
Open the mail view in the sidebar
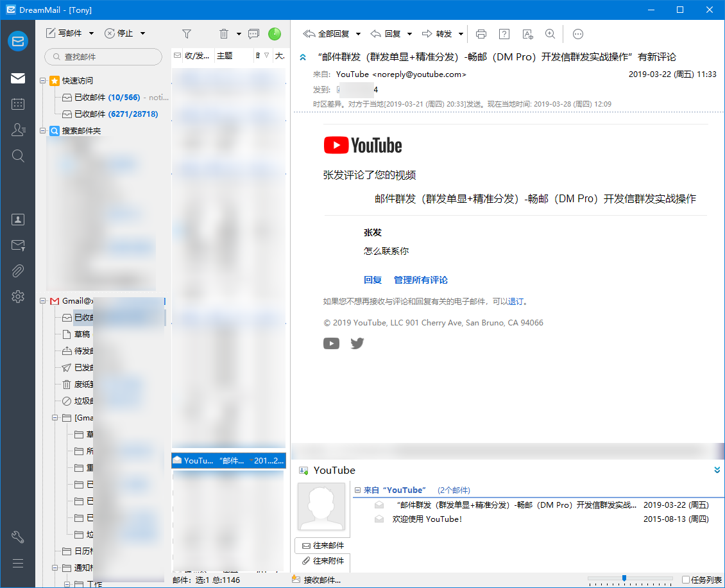click(18, 78)
